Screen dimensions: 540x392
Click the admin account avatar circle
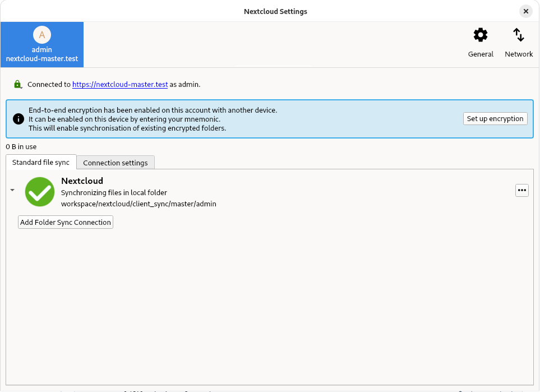[42, 35]
